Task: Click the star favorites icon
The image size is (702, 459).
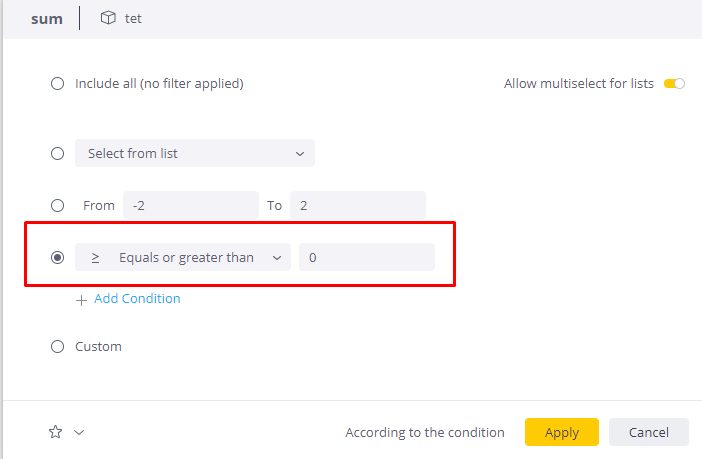Action: [56, 432]
